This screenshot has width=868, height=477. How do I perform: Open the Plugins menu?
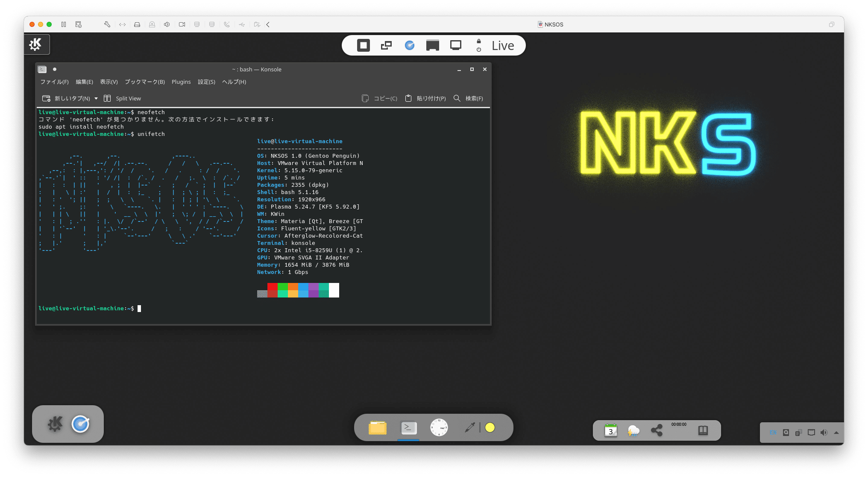(181, 82)
